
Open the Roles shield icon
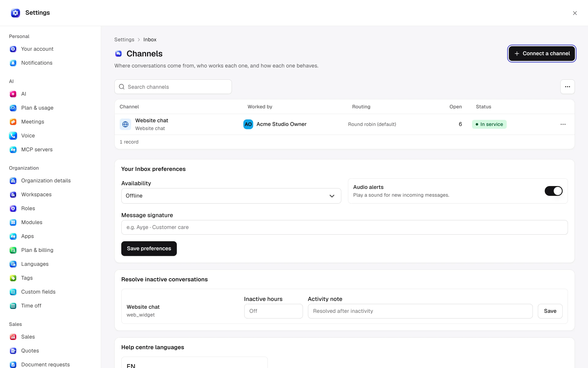pos(13,208)
